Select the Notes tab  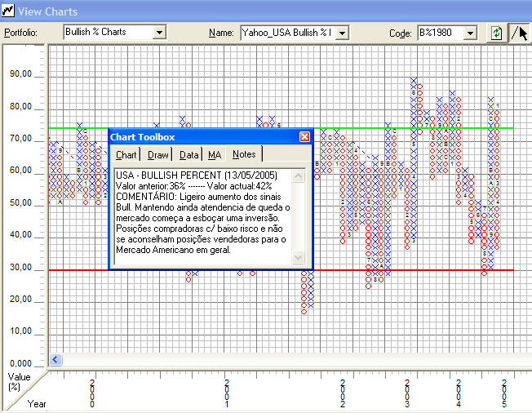tap(244, 154)
